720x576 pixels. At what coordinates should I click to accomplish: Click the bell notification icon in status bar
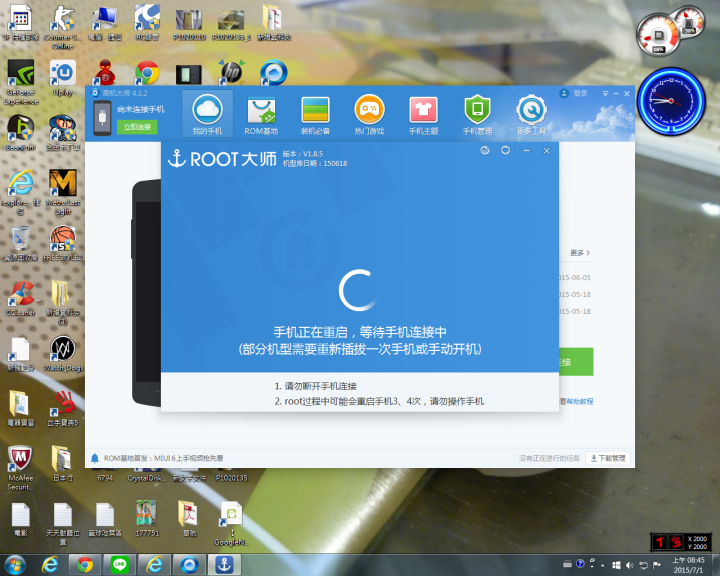point(95,458)
